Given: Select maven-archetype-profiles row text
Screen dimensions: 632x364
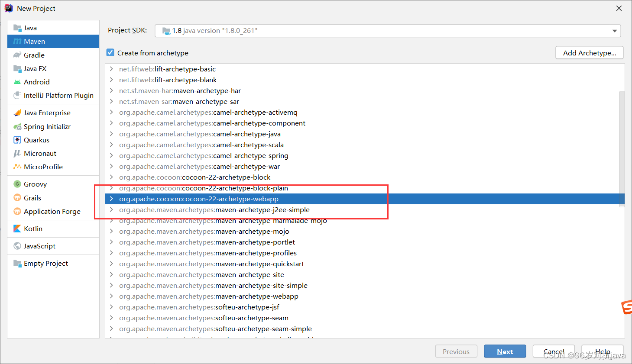Looking at the screenshot, I should pos(208,253).
